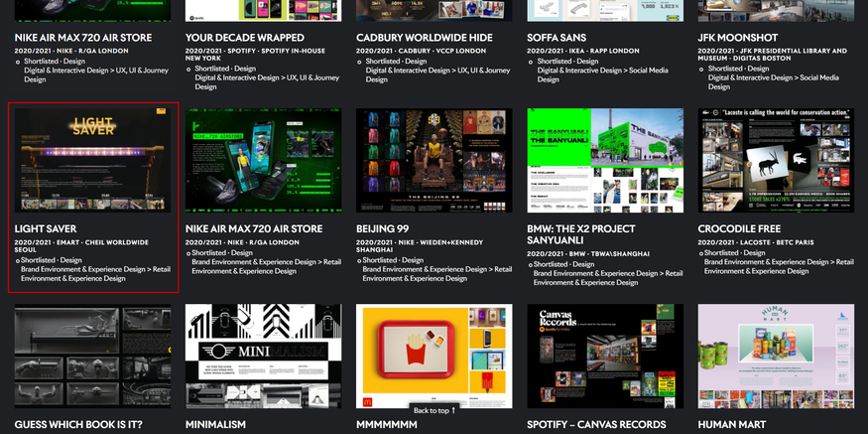
Task: Select the Retail Environment category under BMW Sanyuanli
Action: tap(608, 278)
